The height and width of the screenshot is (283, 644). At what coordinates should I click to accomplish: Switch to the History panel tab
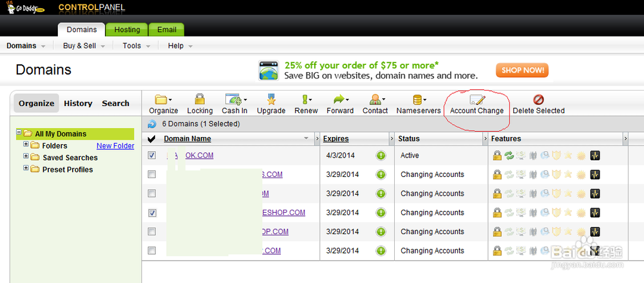(x=78, y=104)
